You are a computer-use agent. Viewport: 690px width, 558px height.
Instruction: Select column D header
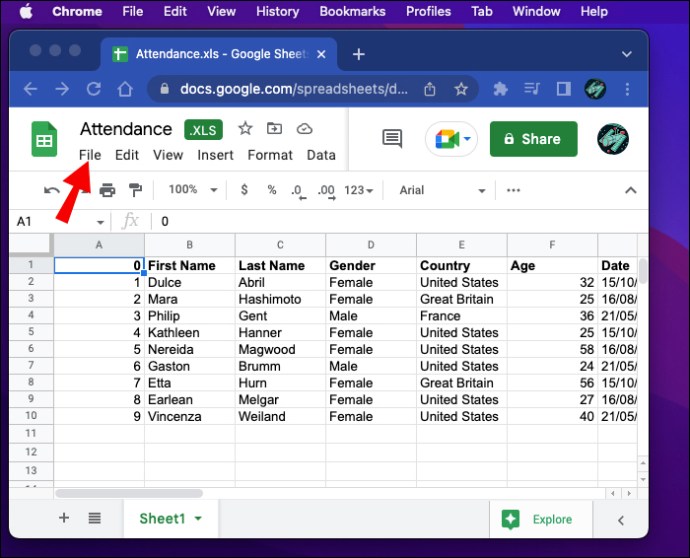[371, 245]
